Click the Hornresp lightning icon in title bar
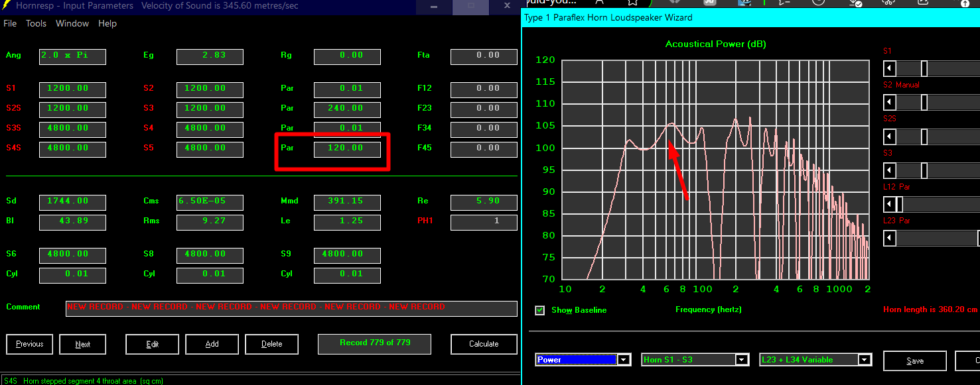980x385 pixels. click(7, 6)
